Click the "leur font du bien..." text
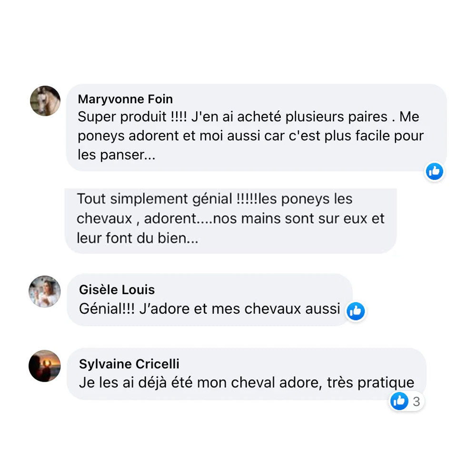The image size is (476, 476). click(138, 238)
